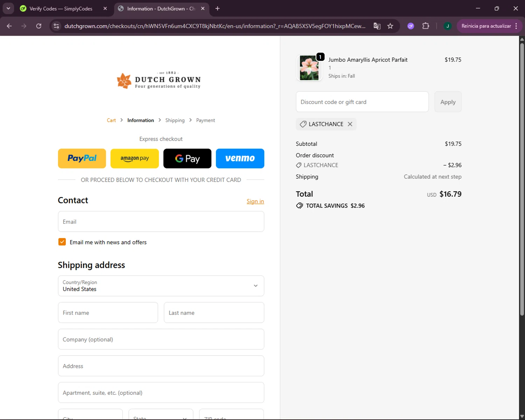Open the profile avatar J

pos(447,26)
